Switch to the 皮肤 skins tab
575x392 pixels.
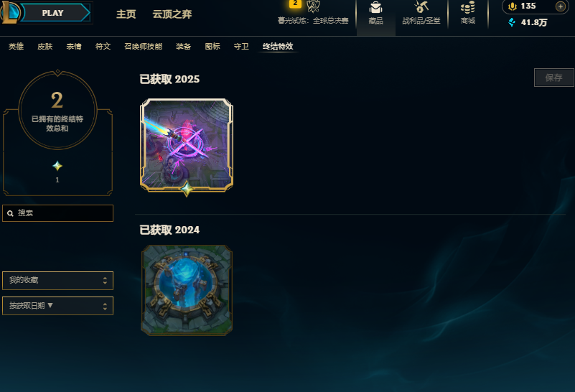[x=45, y=46]
